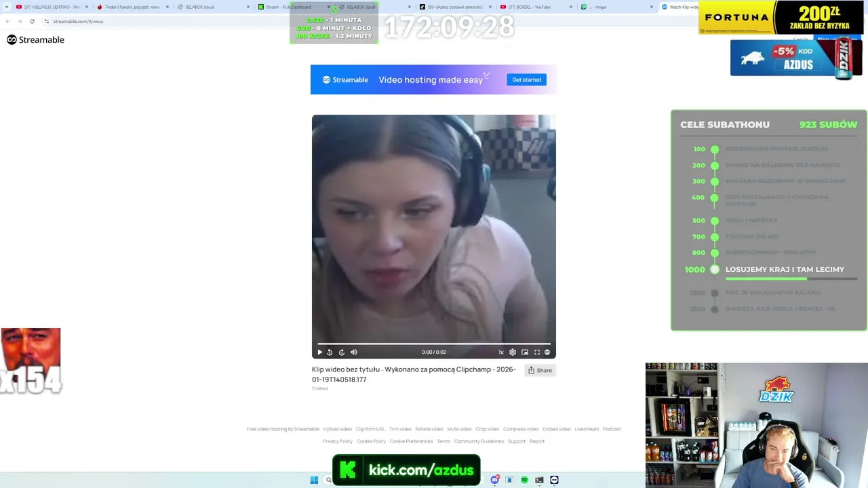
Task: Close the HELLFIELD, SENTINO tab
Action: tap(87, 7)
